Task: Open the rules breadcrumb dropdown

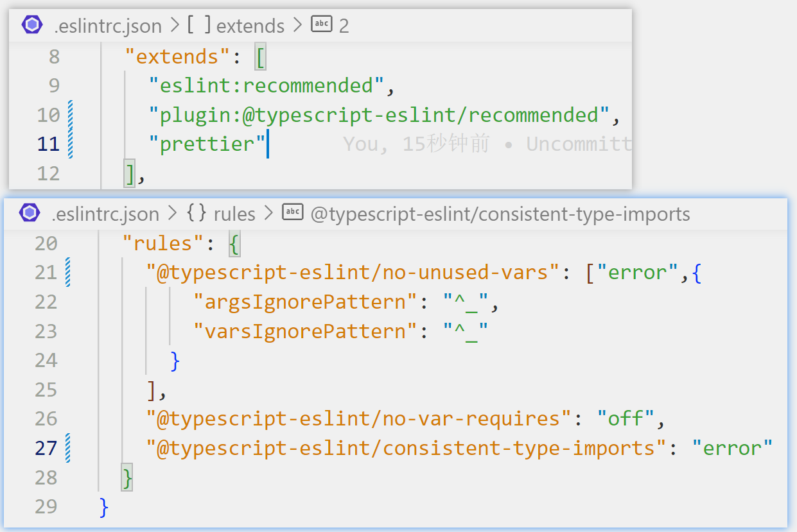Action: [x=234, y=213]
